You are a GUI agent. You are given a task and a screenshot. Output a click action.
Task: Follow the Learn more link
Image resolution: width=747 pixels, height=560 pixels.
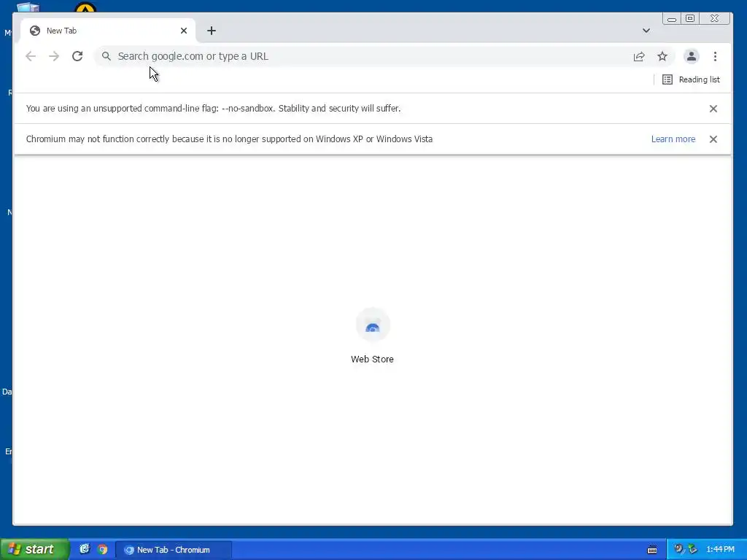point(673,139)
